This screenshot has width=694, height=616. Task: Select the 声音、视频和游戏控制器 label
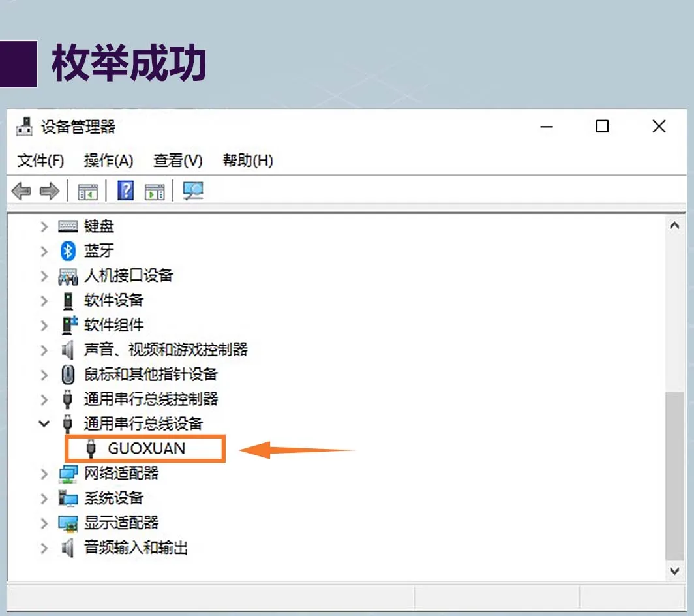[166, 350]
